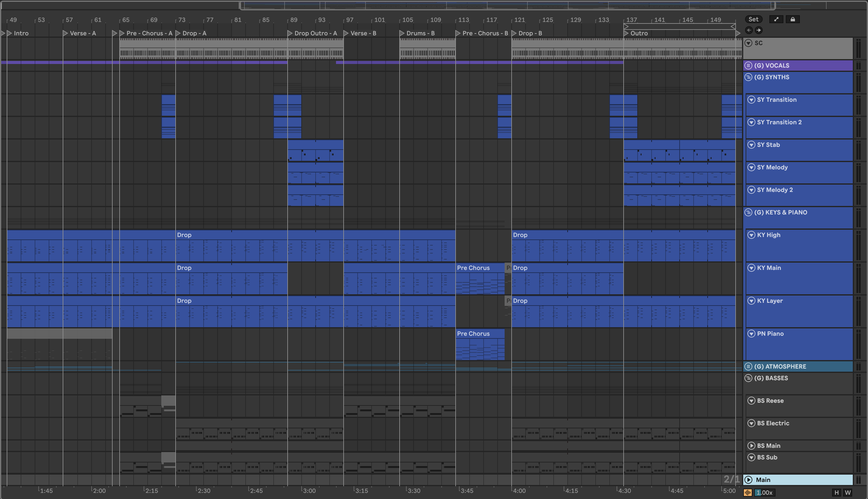Jump to previous locator with left arrow
This screenshot has height=499, width=868.
(749, 30)
